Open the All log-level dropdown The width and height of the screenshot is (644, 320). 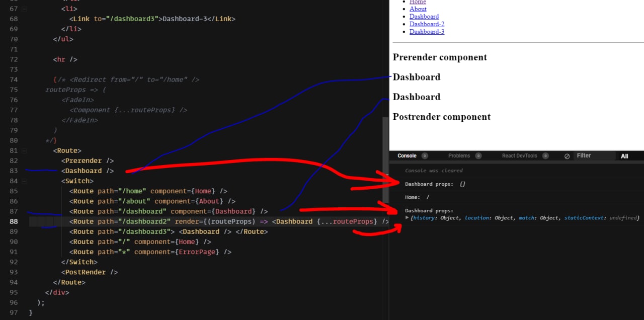624,156
